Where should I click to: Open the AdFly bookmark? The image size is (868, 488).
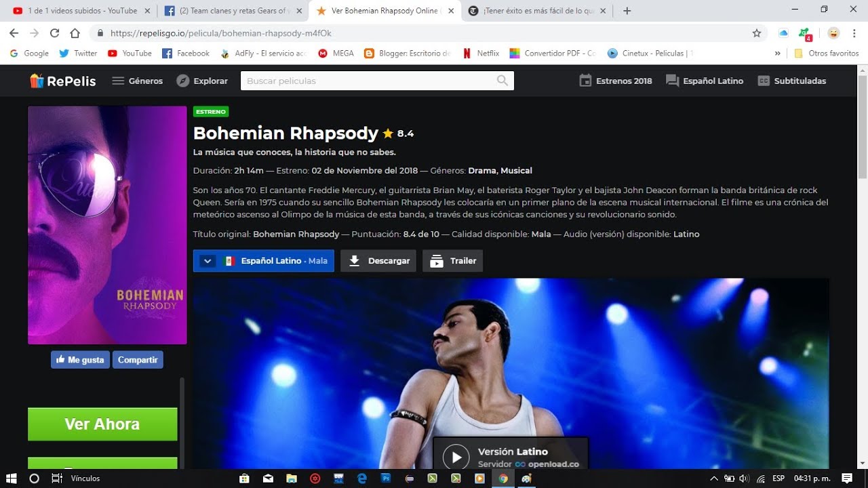click(x=263, y=53)
